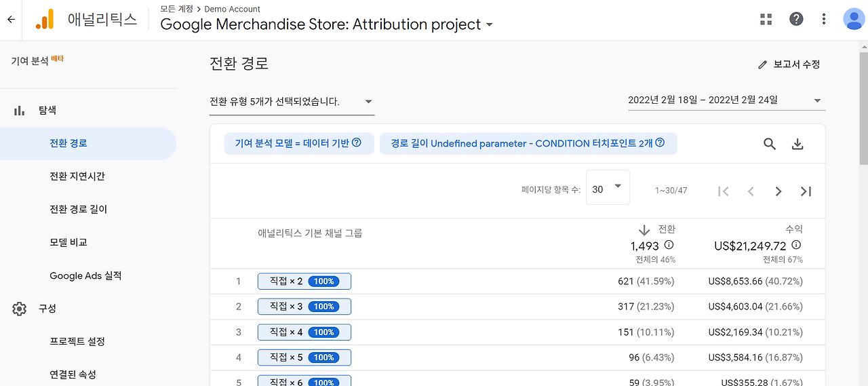868x386 pixels.
Task: Go to next page of results
Action: (778, 191)
